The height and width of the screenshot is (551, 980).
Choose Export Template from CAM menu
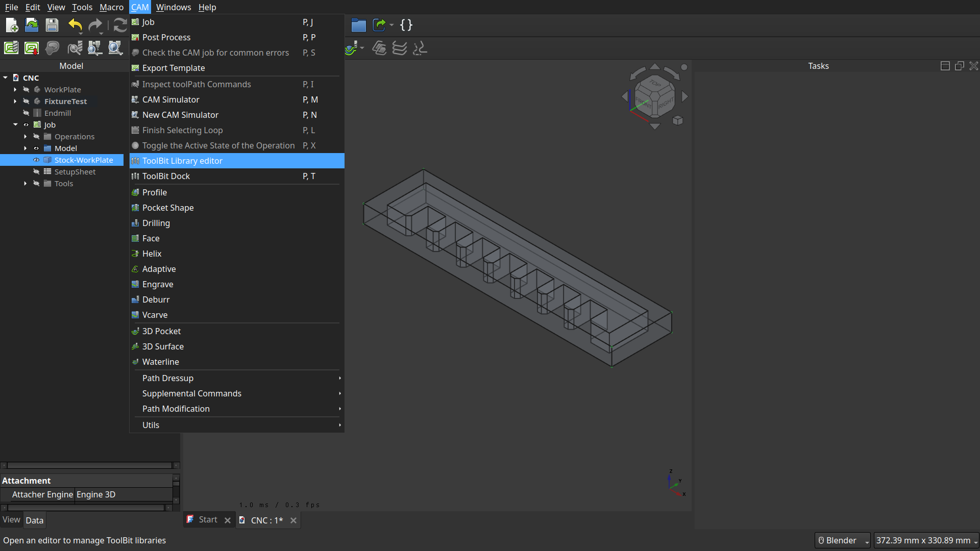[x=237, y=68]
